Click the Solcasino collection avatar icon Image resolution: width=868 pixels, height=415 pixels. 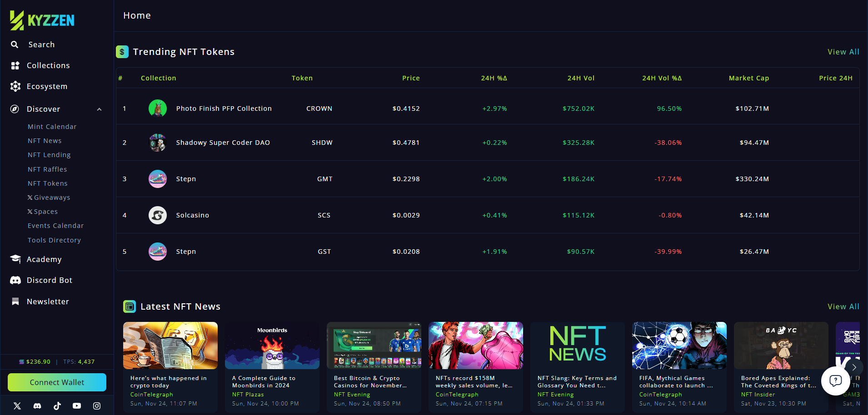[158, 215]
